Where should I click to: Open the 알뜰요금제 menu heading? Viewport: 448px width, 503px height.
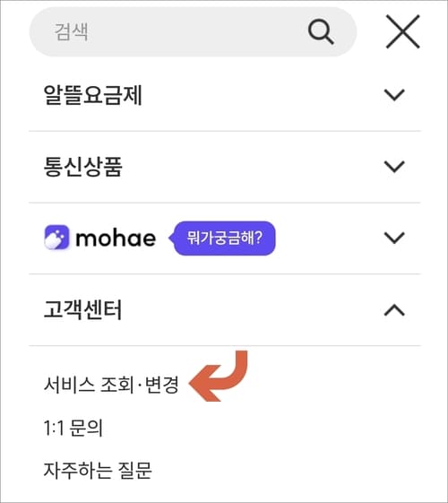[x=92, y=95]
